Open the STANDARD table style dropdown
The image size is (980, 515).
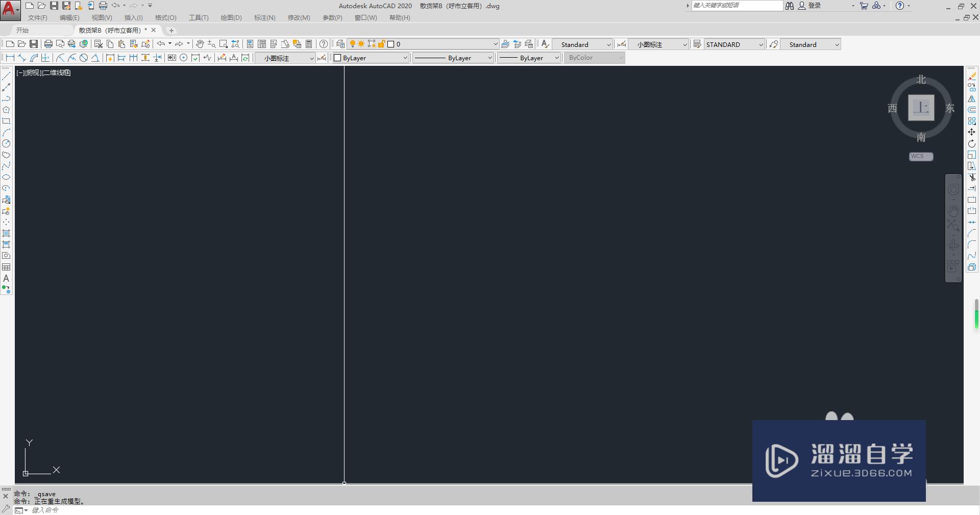(734, 44)
